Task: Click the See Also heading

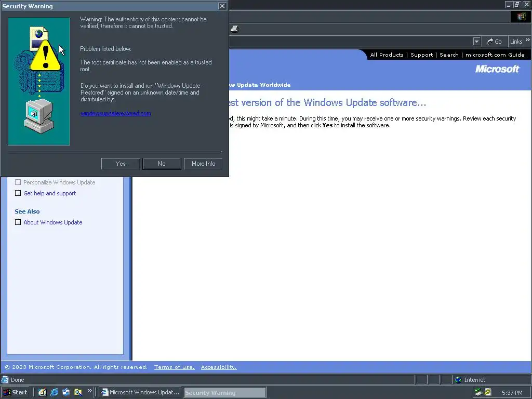Action: click(27, 211)
